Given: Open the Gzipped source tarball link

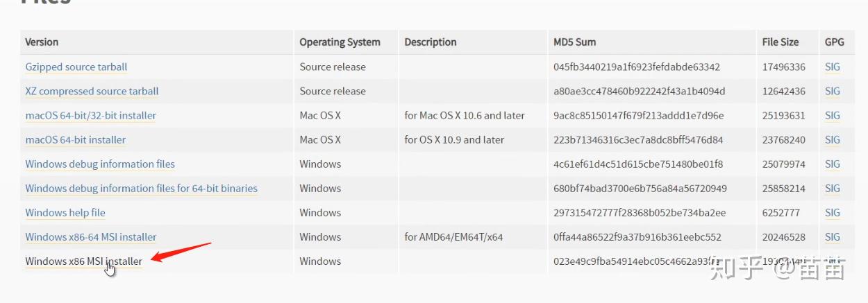Looking at the screenshot, I should tap(76, 67).
